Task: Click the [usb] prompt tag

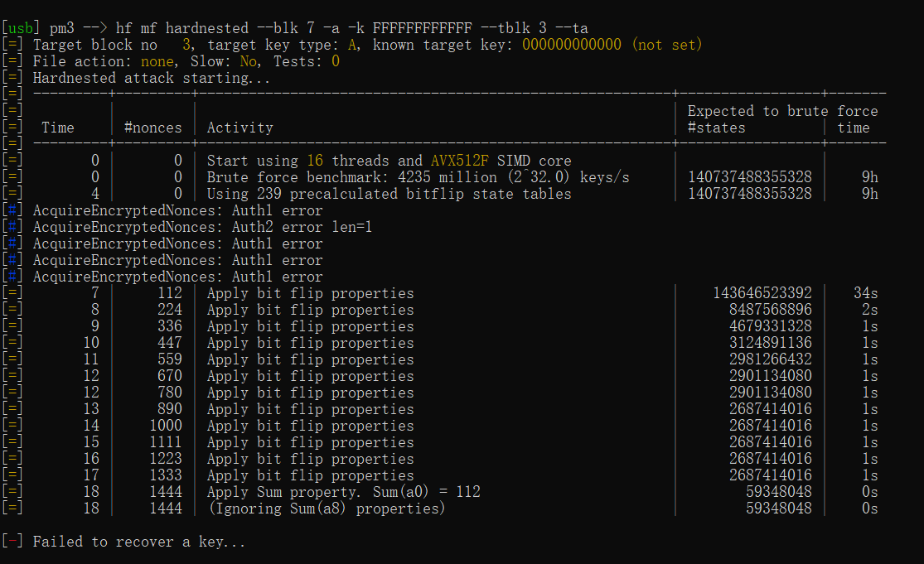Action: pos(21,28)
